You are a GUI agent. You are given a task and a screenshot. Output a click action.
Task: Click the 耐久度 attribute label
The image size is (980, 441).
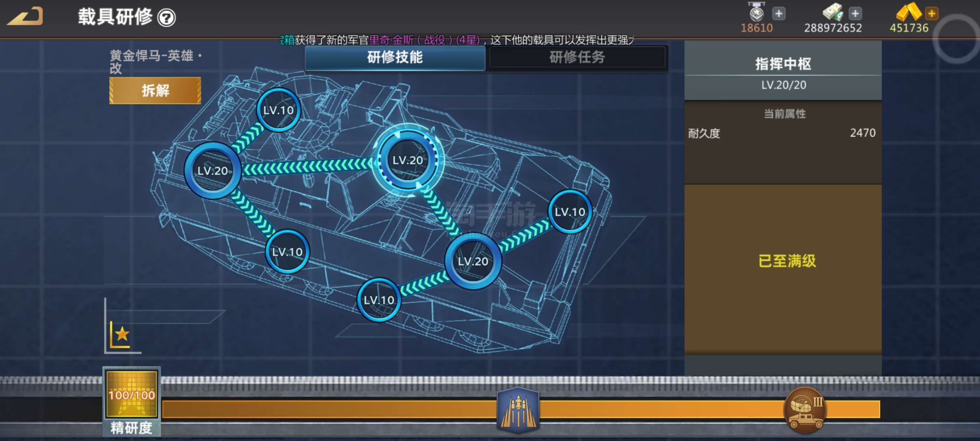(x=704, y=133)
